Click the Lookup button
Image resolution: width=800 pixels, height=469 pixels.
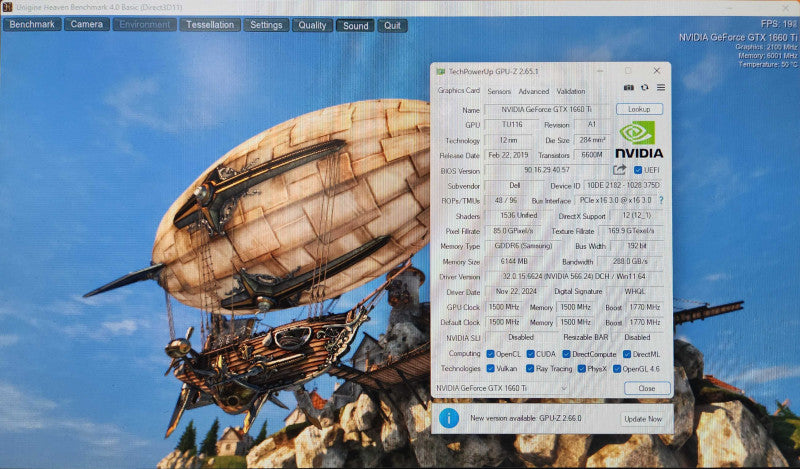tap(639, 109)
